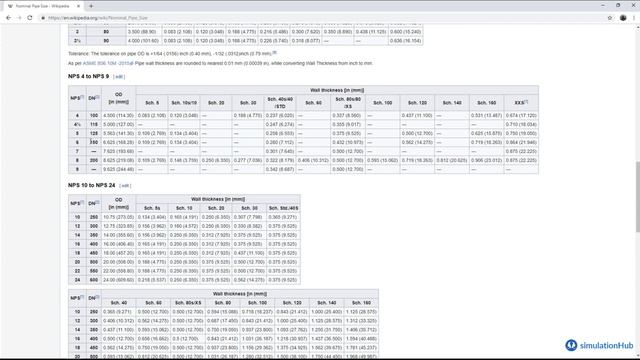This screenshot has width=640, height=360.
Task: Click OD value 4.500 (114.30) for NPS 4
Action: pos(118,116)
